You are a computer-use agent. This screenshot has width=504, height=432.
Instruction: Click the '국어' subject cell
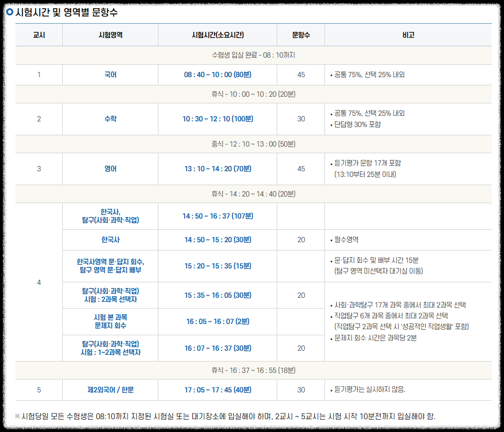click(110, 75)
